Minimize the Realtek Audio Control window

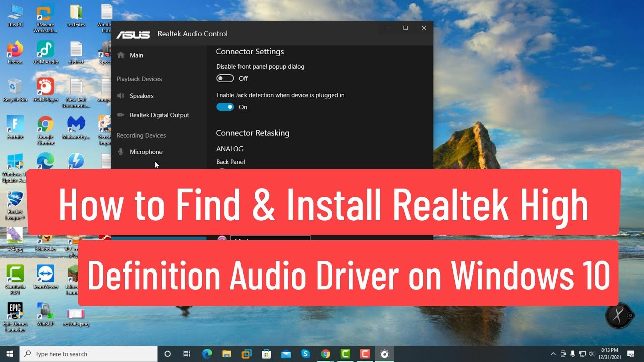(386, 28)
